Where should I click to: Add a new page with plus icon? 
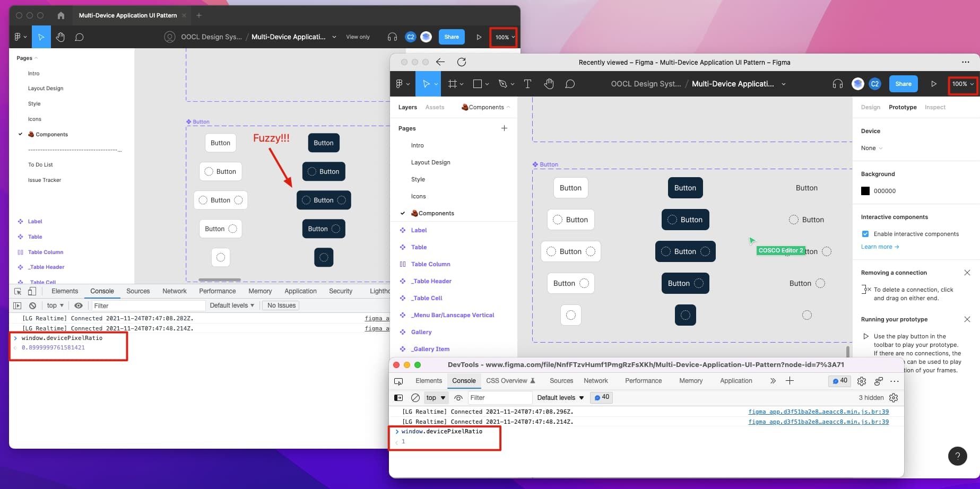click(504, 128)
